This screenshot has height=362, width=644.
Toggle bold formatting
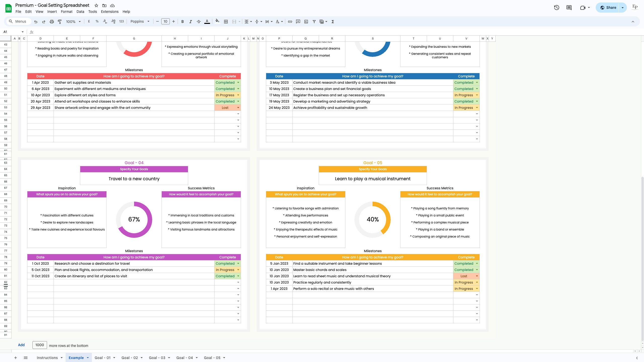[x=182, y=21]
